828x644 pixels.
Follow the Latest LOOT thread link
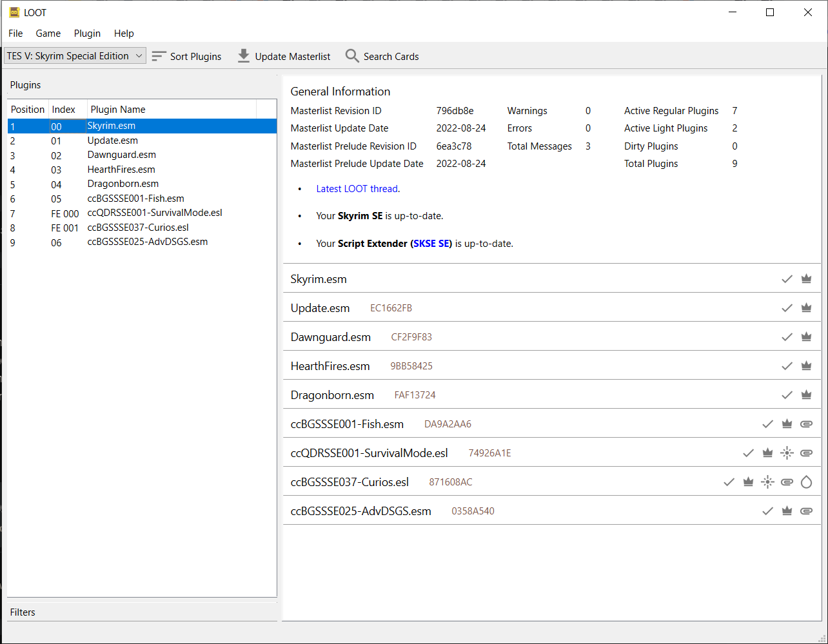click(357, 188)
